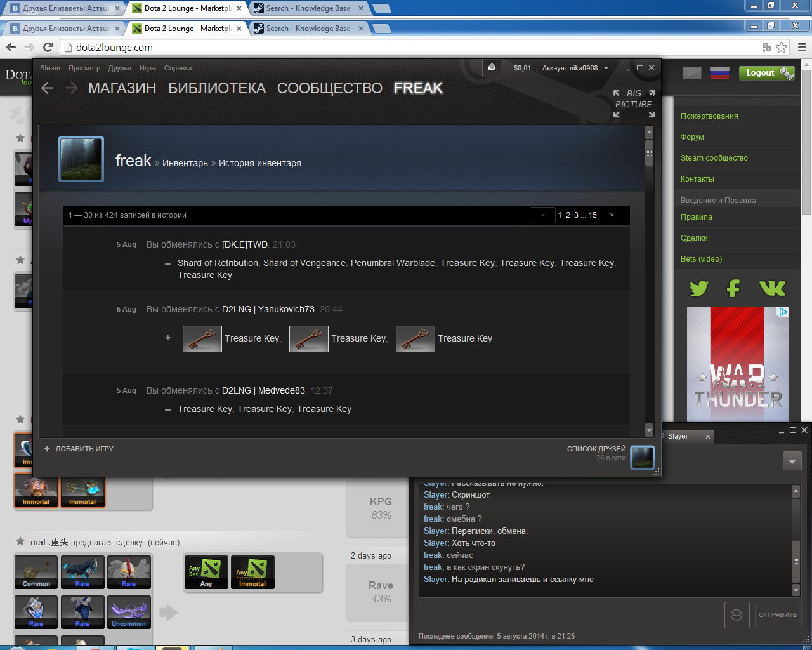Open the Bets (video) sidebar link
The image size is (812, 650).
[x=701, y=259]
